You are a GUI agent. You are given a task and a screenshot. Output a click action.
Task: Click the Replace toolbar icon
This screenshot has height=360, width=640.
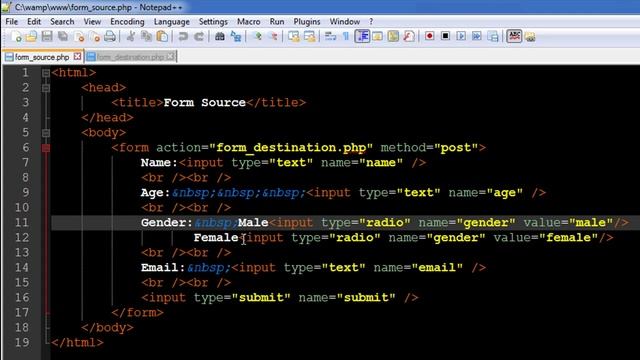(236, 36)
